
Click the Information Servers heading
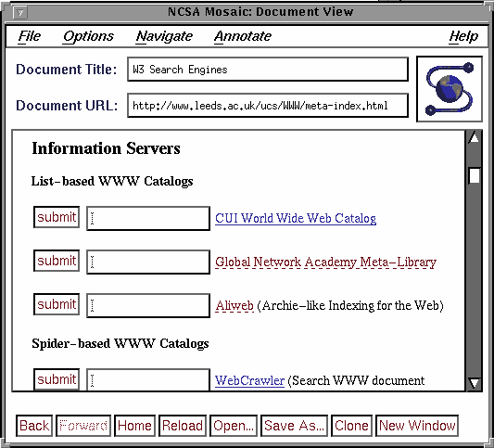coord(106,148)
